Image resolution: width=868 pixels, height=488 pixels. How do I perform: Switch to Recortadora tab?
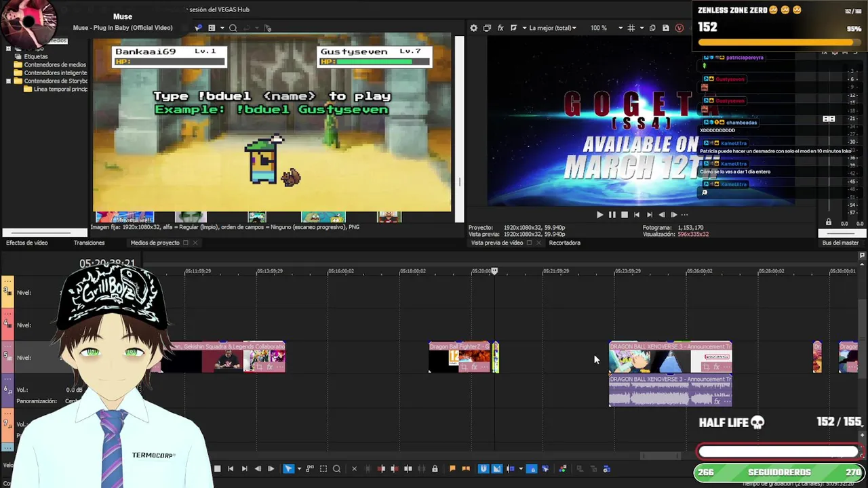click(x=564, y=243)
